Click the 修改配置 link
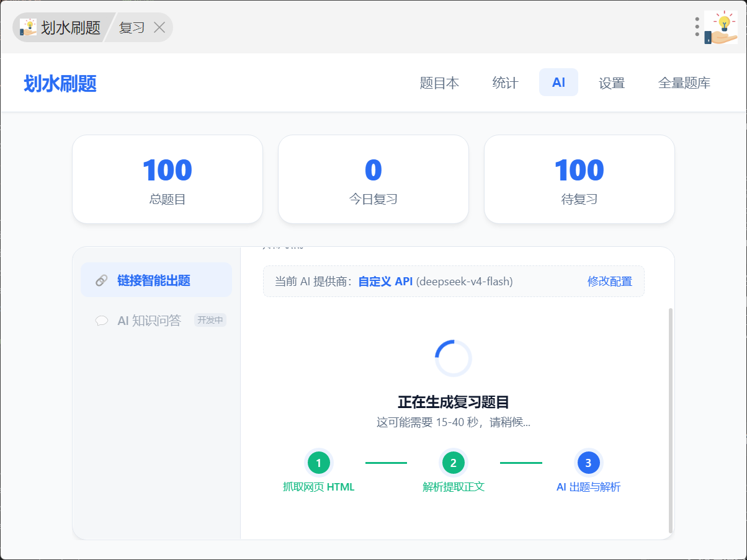 tap(610, 282)
